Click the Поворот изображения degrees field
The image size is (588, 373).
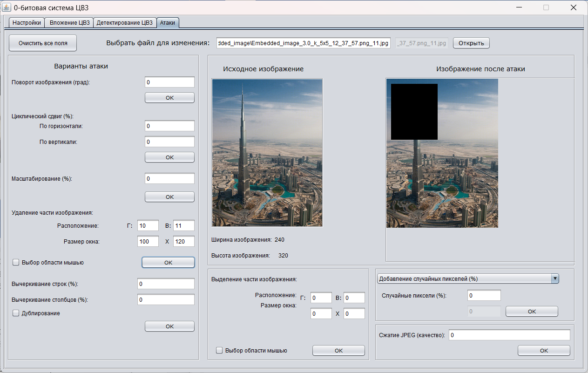(169, 82)
